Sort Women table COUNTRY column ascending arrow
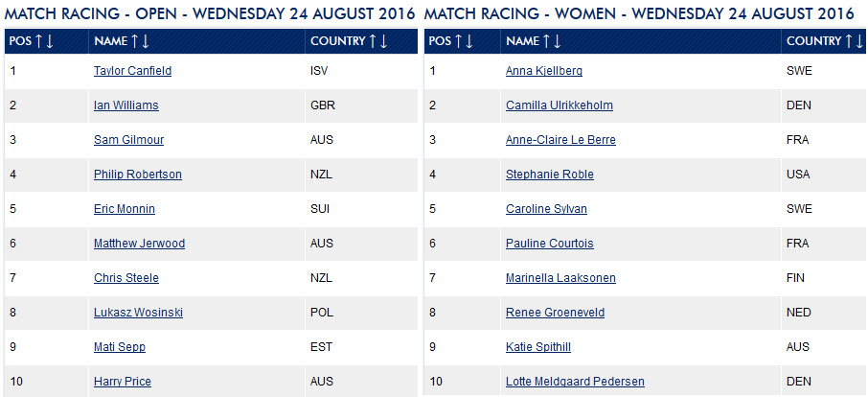 pos(849,41)
